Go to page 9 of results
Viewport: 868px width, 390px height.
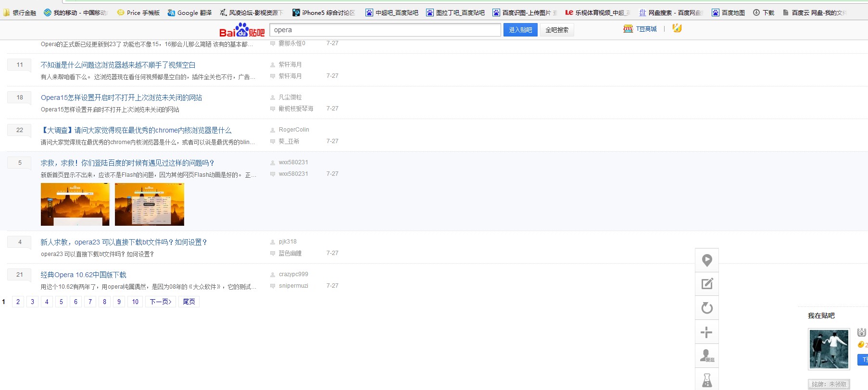pos(119,302)
